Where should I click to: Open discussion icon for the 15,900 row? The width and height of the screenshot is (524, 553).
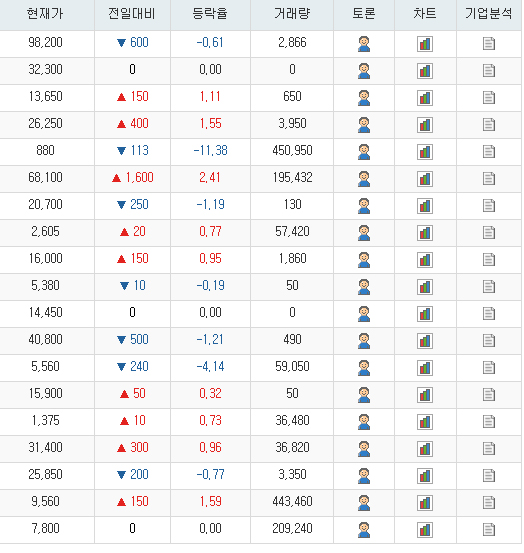(x=364, y=395)
